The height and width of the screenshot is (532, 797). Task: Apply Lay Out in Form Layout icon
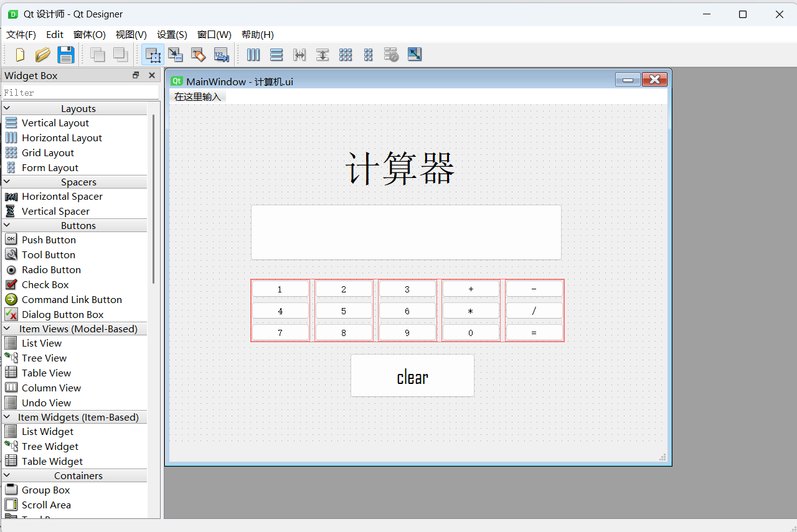(x=369, y=55)
